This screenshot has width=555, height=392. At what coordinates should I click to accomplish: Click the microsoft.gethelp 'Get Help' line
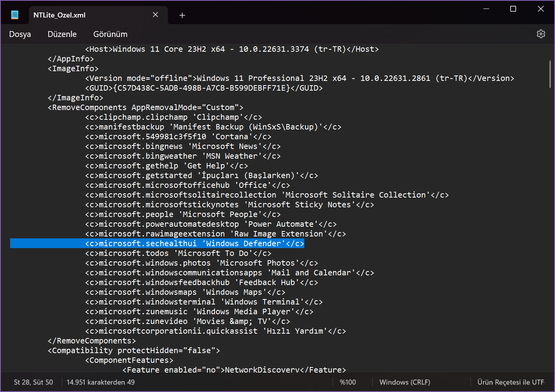tap(167, 166)
